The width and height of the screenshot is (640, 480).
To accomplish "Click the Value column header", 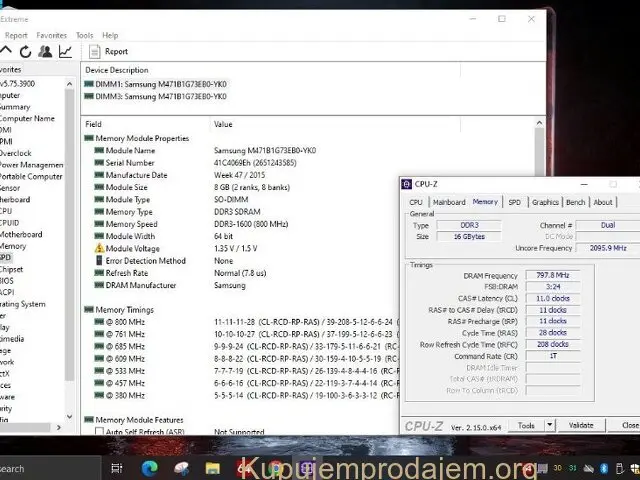I will (224, 124).
